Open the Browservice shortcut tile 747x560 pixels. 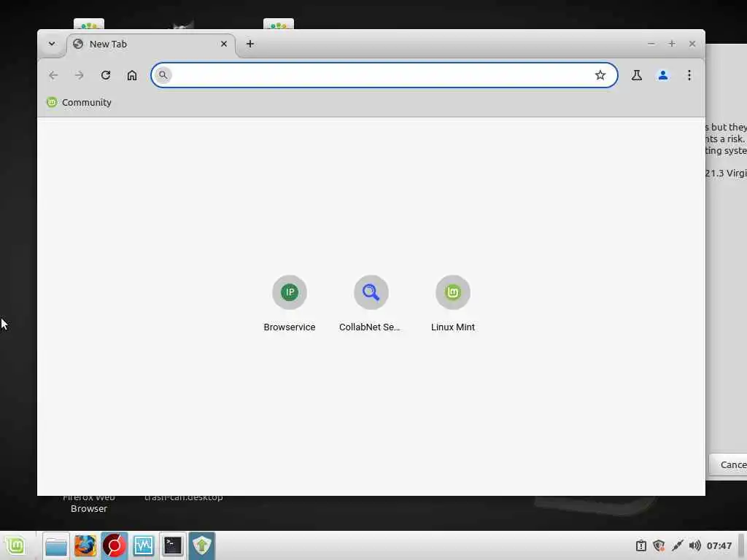pyautogui.click(x=289, y=303)
